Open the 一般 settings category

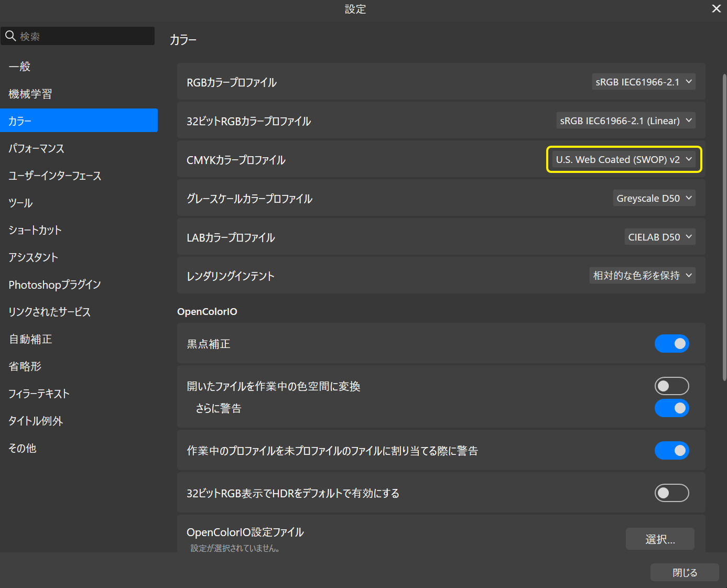point(79,67)
